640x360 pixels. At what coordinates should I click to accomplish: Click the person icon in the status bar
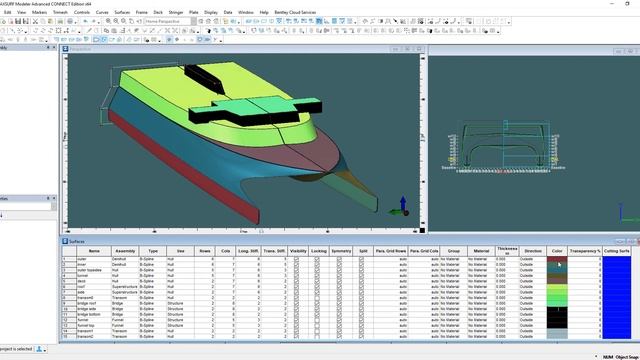(39, 349)
